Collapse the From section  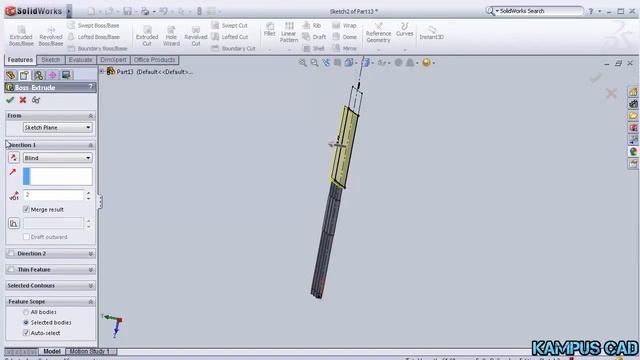click(x=91, y=116)
